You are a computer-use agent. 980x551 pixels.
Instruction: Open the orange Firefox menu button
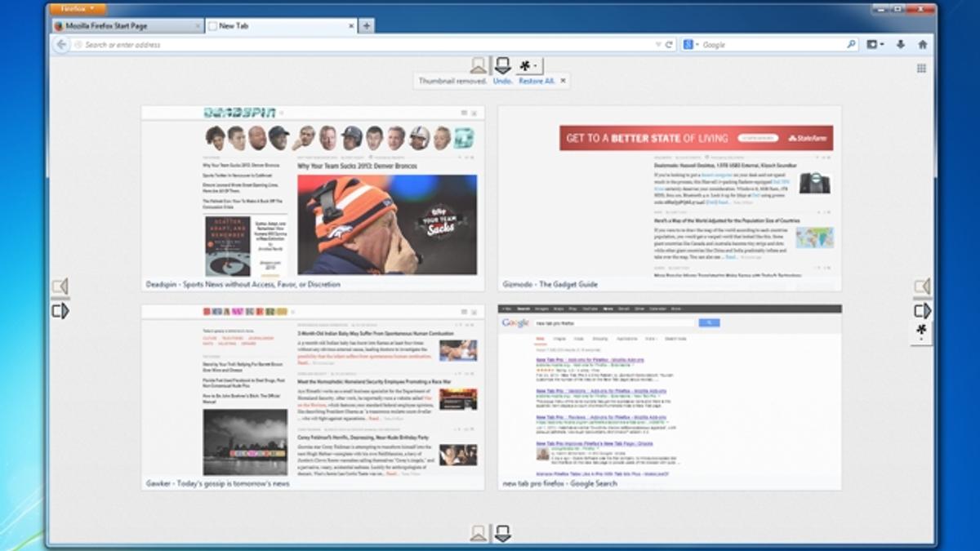tap(78, 8)
